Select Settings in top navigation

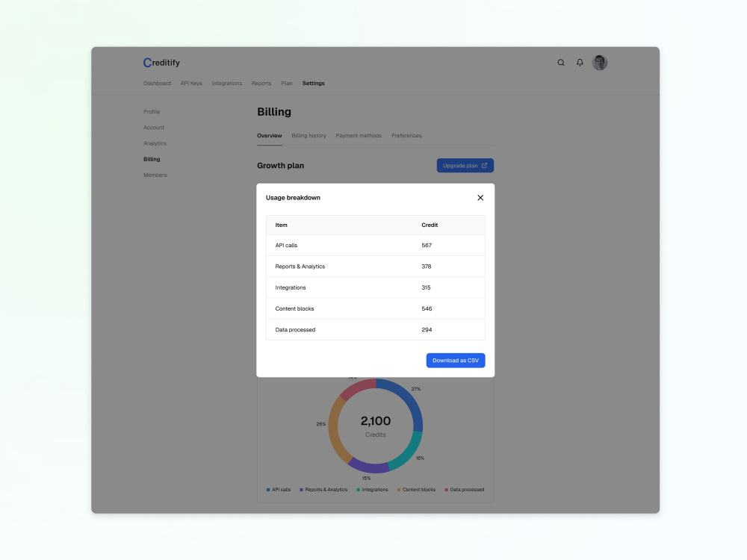click(314, 84)
